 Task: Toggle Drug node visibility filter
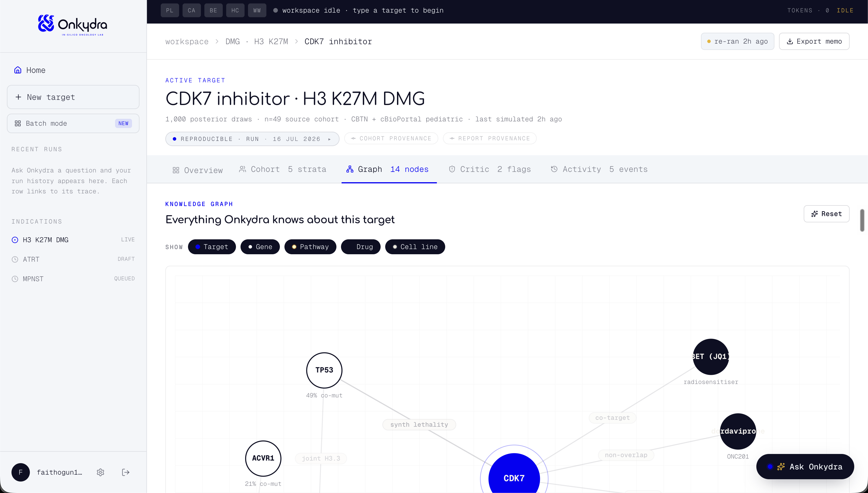pos(361,247)
